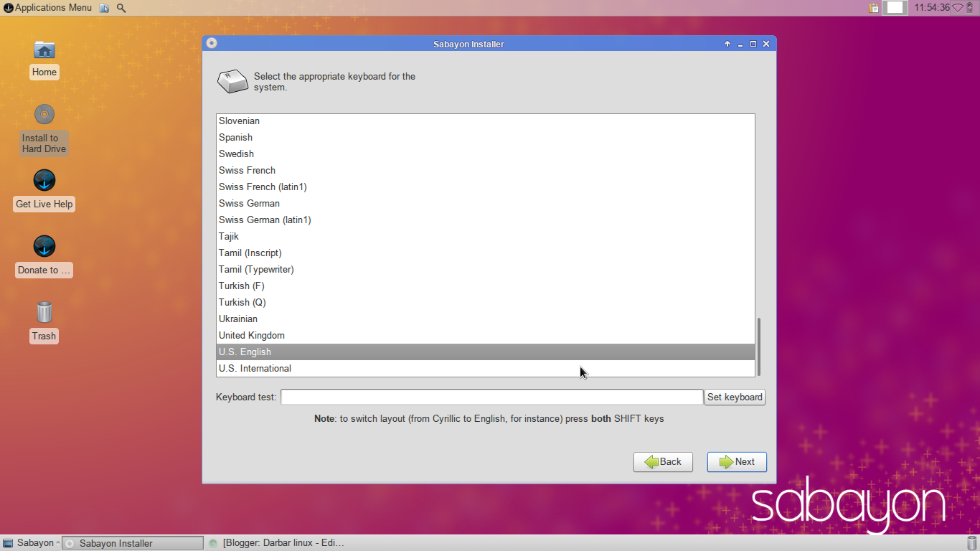Click the workspace switcher in the top panel
Image resolution: width=980 pixels, height=551 pixels.
(893, 7)
